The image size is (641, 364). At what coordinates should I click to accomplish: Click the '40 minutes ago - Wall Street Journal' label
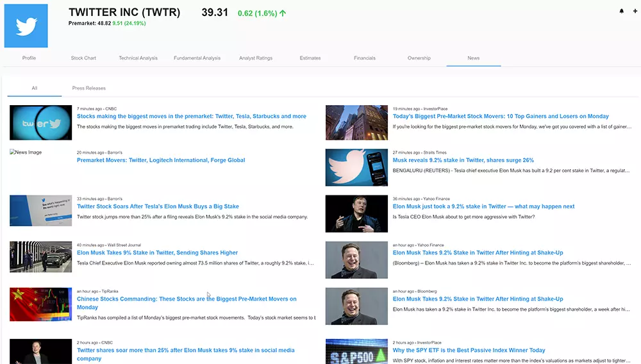point(109,245)
